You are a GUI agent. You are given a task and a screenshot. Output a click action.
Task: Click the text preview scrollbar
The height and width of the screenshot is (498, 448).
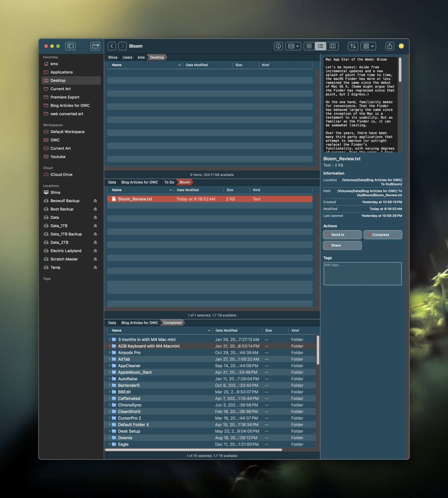click(400, 70)
